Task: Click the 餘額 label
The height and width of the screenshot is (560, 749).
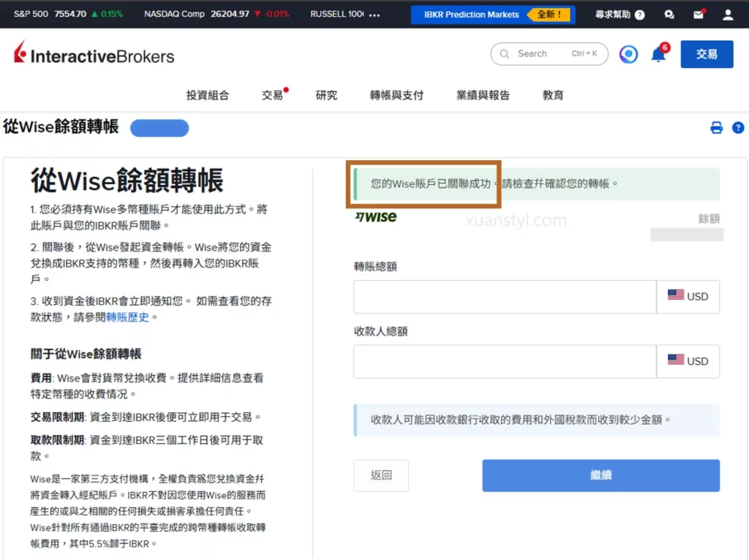Action: point(709,218)
